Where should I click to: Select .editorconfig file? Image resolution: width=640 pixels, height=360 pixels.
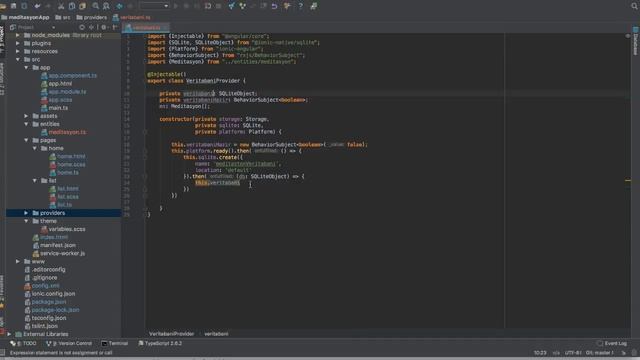pyautogui.click(x=44, y=270)
